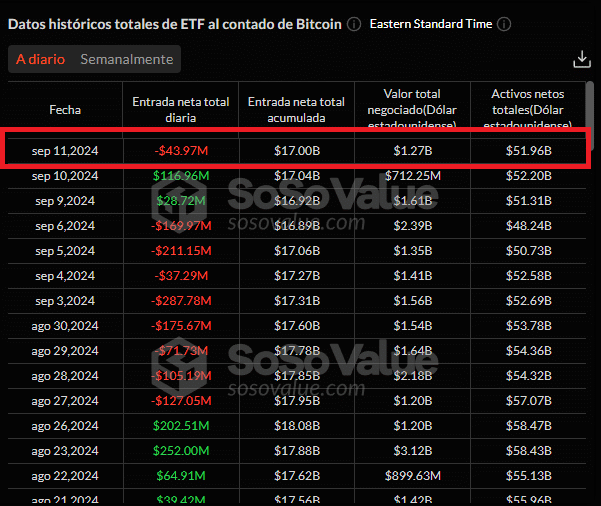Select the Fecha column header
601x506 pixels.
pyautogui.click(x=65, y=110)
